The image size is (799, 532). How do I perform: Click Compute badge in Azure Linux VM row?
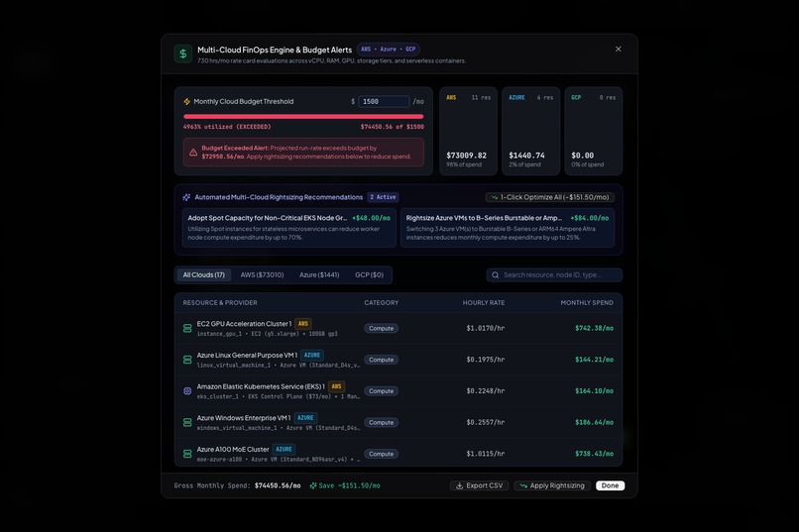coord(381,360)
